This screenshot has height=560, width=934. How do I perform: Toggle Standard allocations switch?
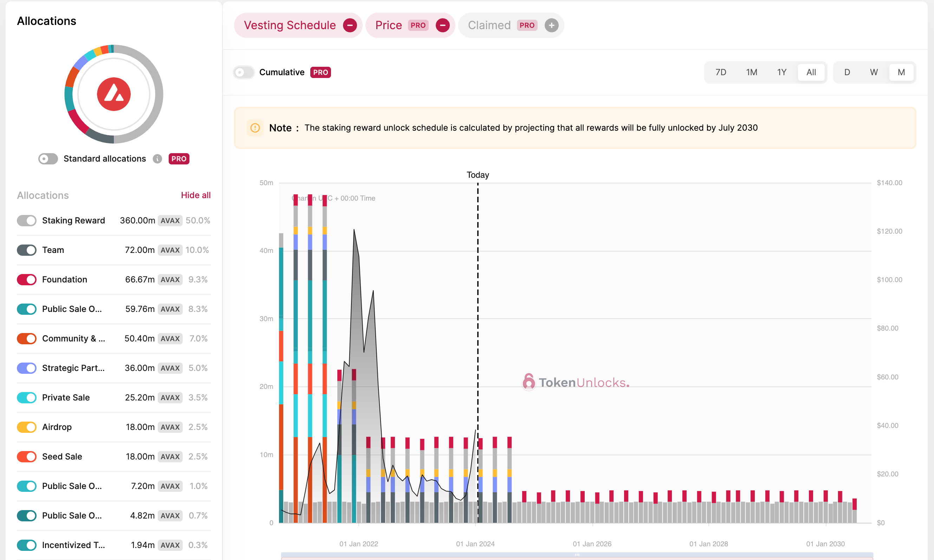(x=48, y=159)
